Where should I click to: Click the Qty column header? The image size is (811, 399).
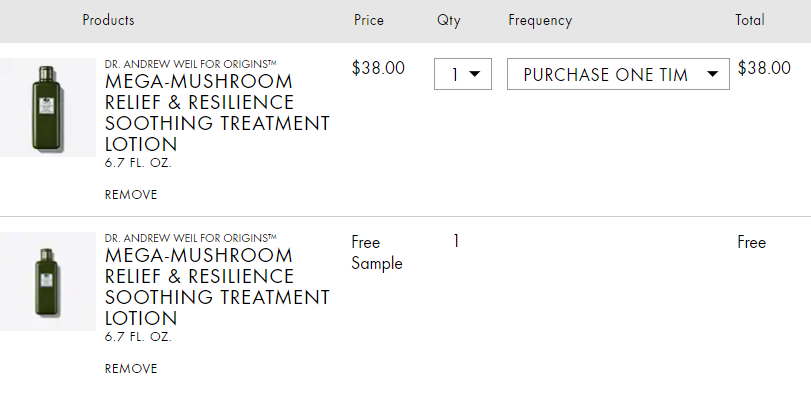448,20
